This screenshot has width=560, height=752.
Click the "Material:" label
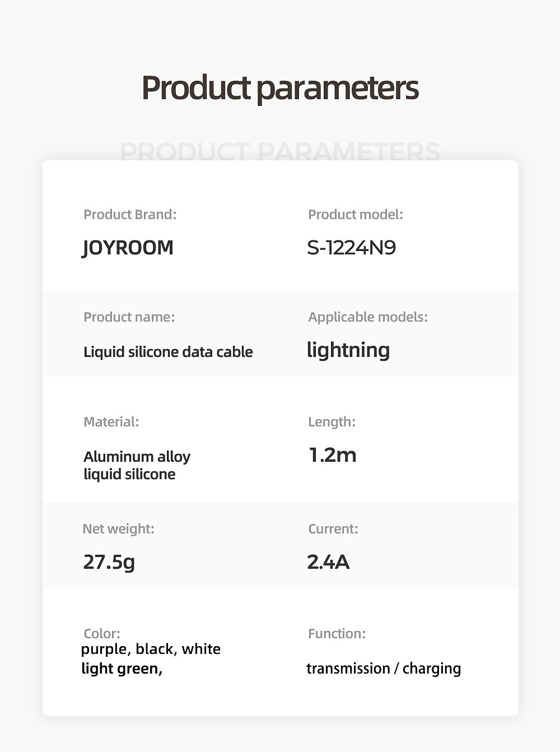point(111,421)
